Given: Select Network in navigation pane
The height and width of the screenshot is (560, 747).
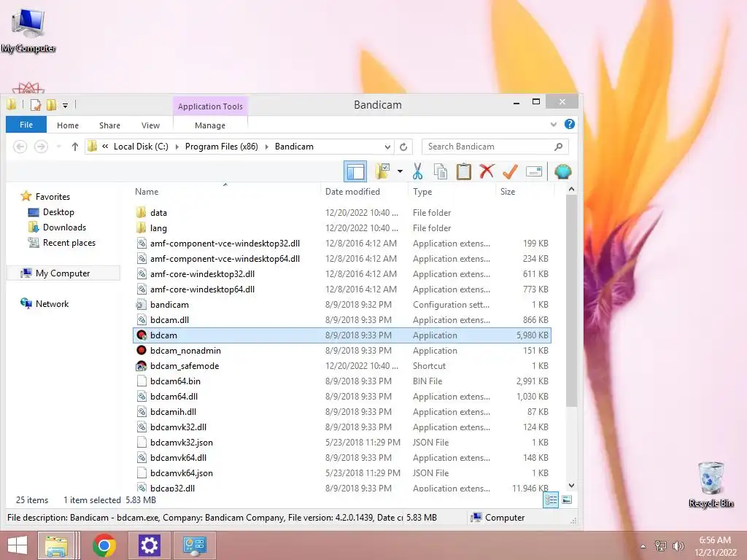Looking at the screenshot, I should click(x=52, y=304).
